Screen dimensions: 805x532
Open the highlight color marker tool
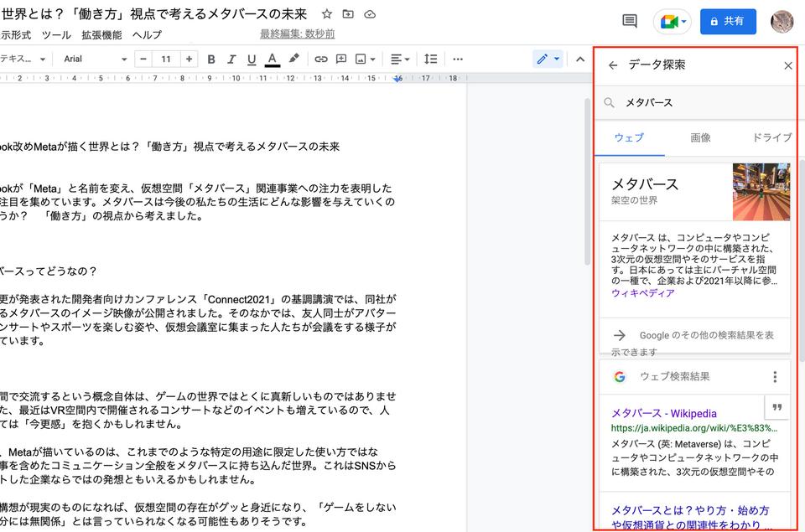click(x=293, y=59)
